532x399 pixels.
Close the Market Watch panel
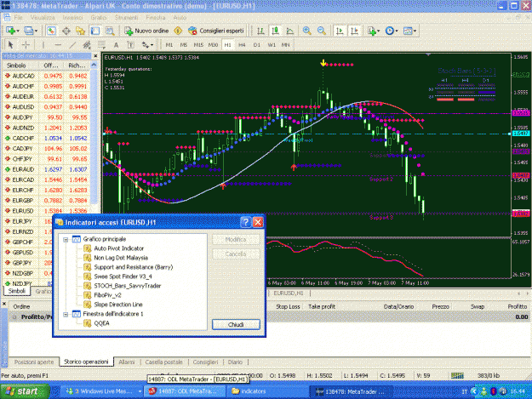click(95, 56)
